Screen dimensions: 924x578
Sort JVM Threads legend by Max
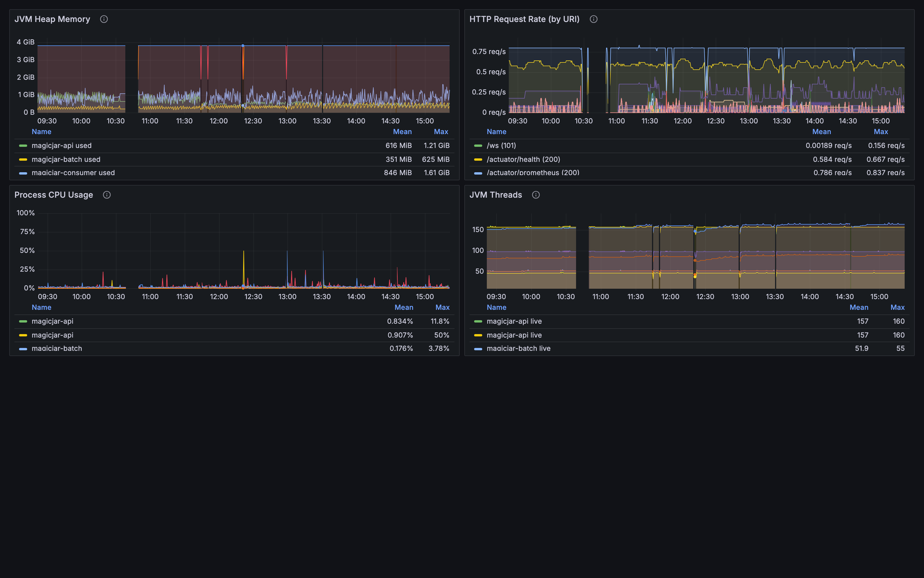(898, 307)
